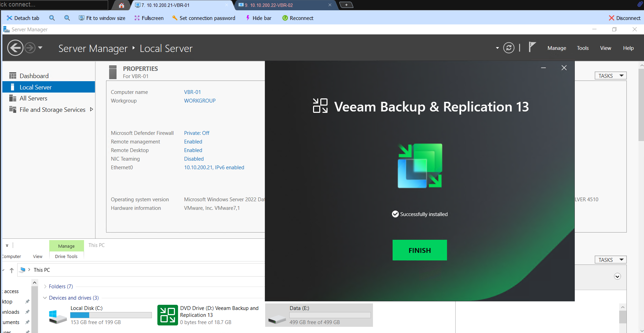
Task: Open the dropdown arrow beside the refresh icon
Action: coord(497,48)
